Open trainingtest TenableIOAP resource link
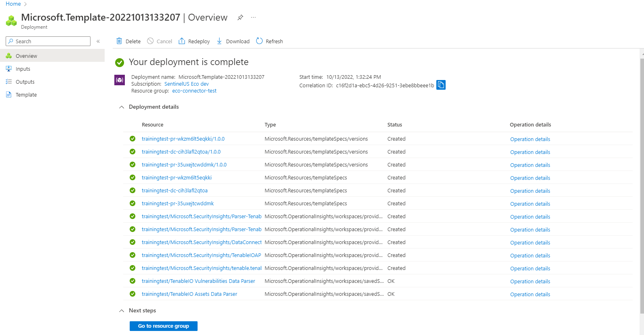The image size is (644, 335). click(202, 255)
